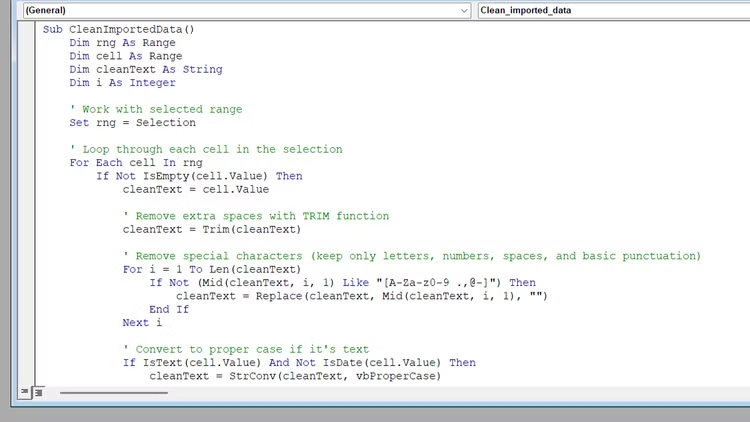
Task: Click the 'Next i' line
Action: point(142,323)
